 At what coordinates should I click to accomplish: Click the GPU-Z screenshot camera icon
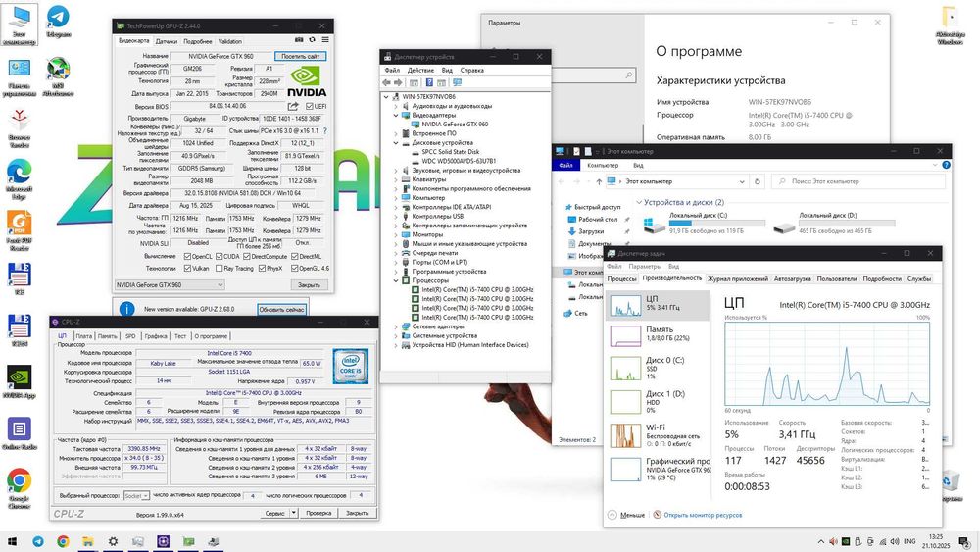[x=299, y=40]
